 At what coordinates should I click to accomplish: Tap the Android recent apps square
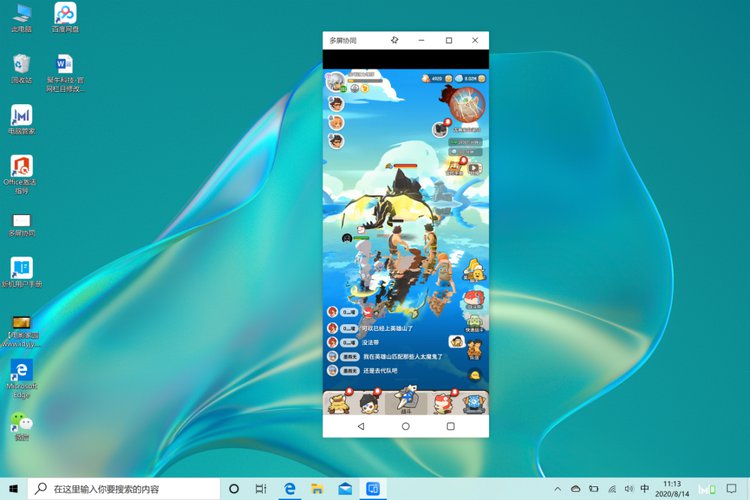[x=450, y=426]
